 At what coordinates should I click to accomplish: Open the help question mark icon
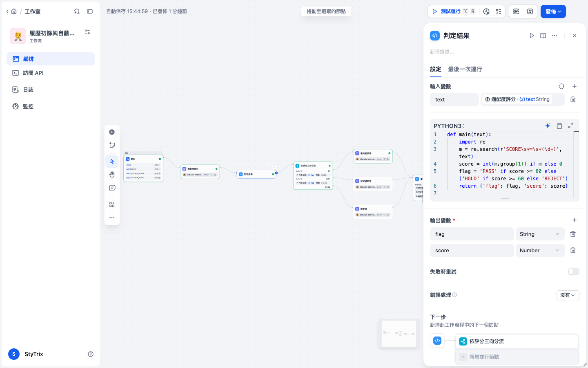[91, 354]
